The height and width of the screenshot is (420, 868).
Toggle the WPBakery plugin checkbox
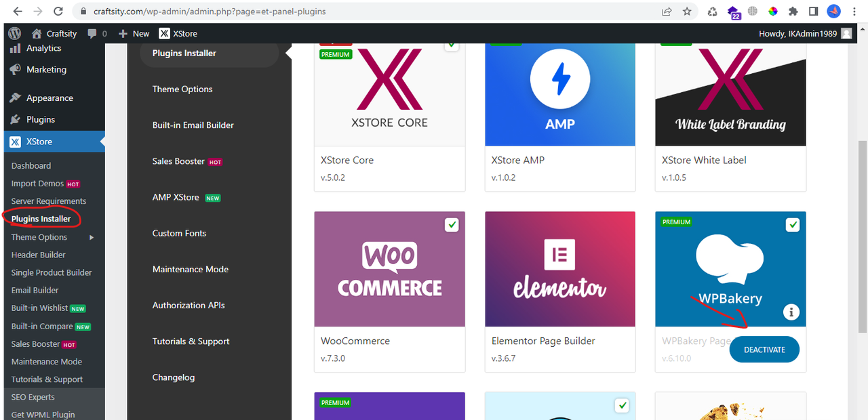(792, 225)
